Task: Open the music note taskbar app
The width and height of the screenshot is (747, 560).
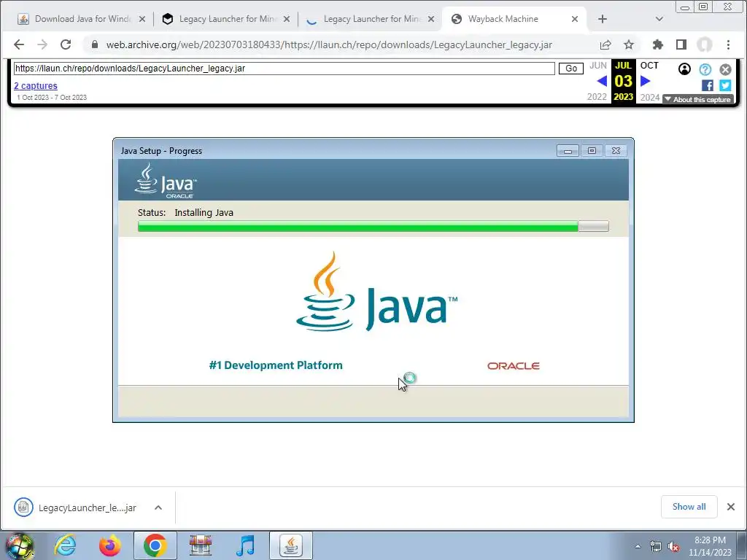Action: pos(246,545)
